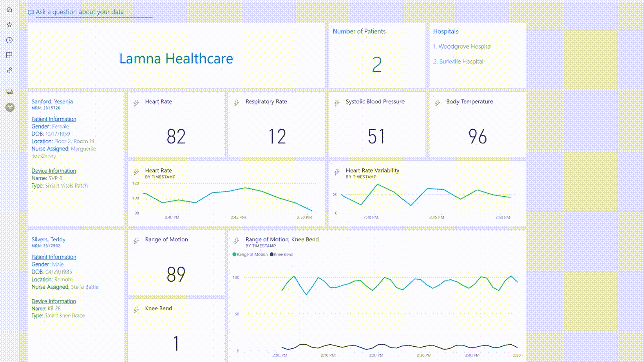Select Burkville Hospital in Hospitals list

[x=458, y=61]
